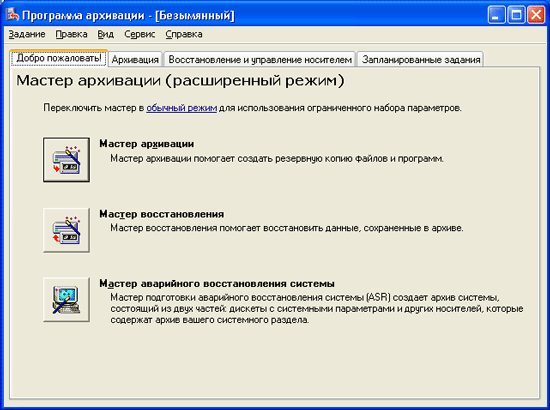The height and width of the screenshot is (410, 550).
Task: Click the Мастер архивации heading text
Action: click(x=147, y=143)
